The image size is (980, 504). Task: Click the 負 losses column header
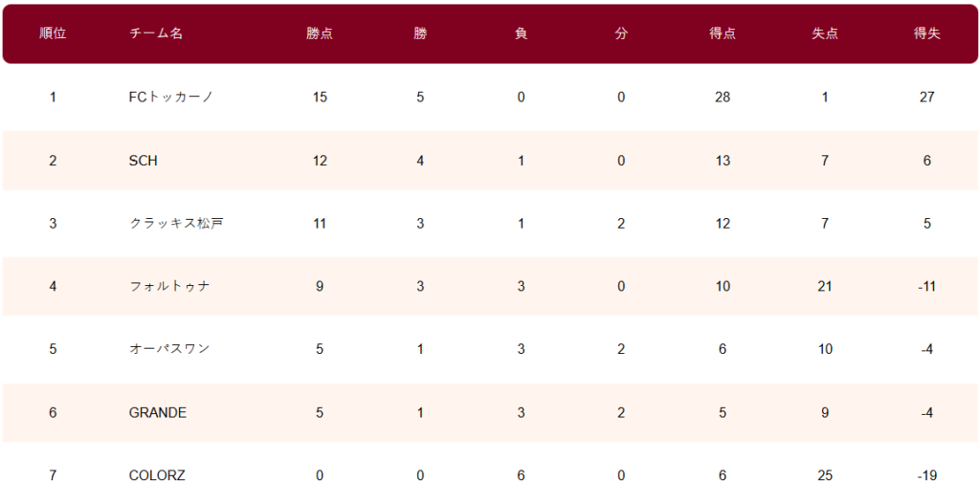521,34
